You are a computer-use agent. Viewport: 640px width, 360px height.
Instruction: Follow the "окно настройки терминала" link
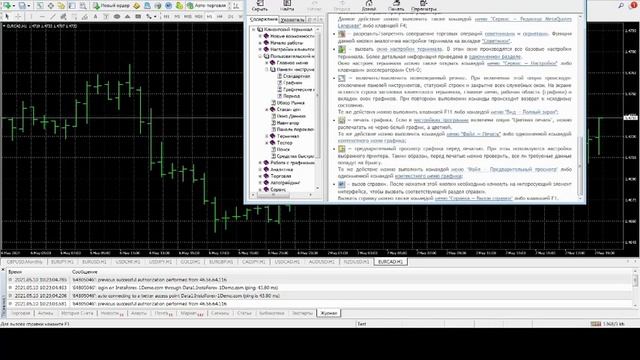pyautogui.click(x=409, y=49)
